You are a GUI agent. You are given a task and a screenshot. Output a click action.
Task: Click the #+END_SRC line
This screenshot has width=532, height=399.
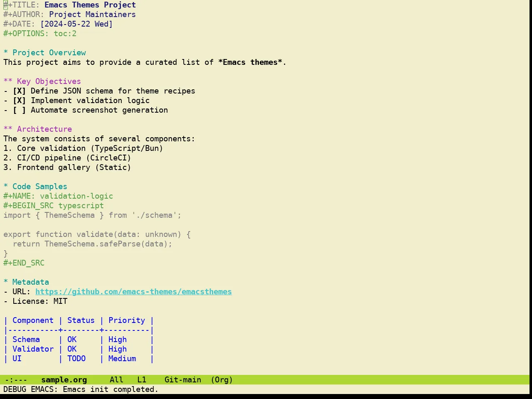(24, 263)
